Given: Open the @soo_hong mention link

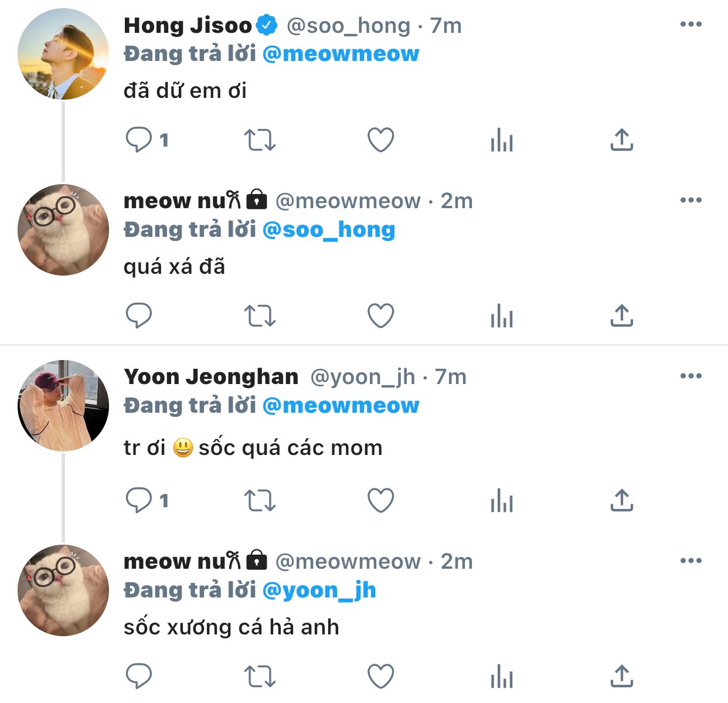Looking at the screenshot, I should [x=328, y=230].
